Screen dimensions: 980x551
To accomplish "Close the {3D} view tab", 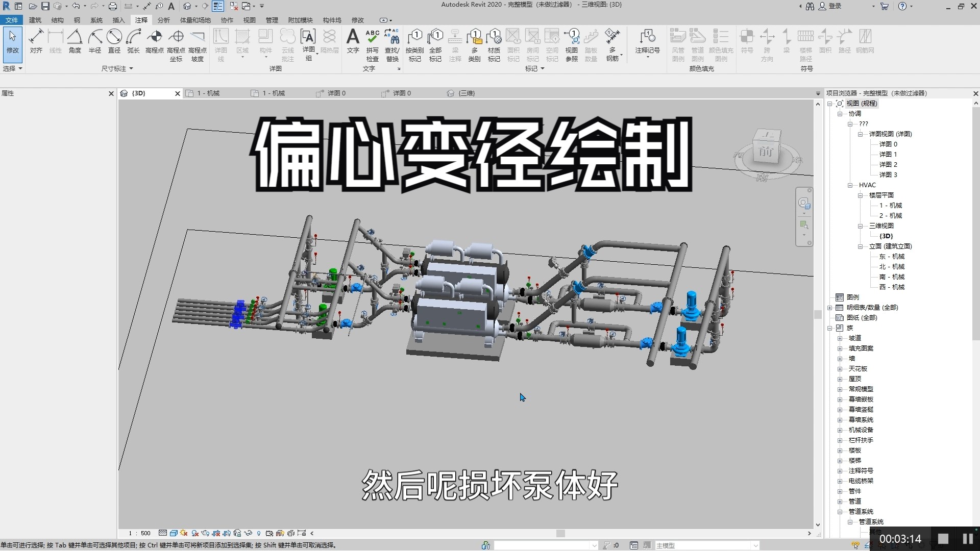I will pyautogui.click(x=178, y=93).
